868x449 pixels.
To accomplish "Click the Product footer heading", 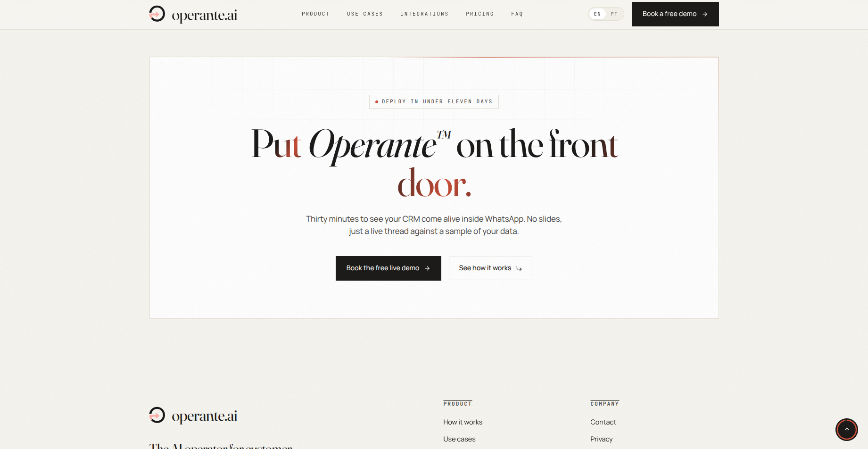I will tap(457, 404).
